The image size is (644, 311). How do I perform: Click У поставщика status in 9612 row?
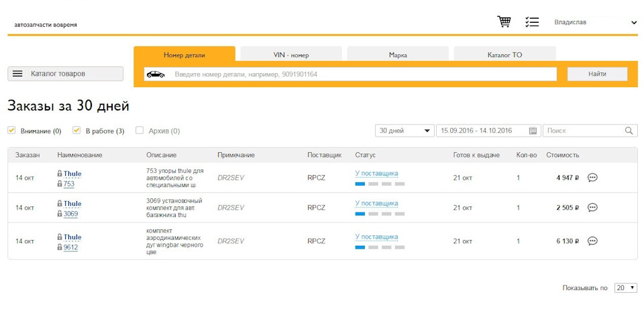pos(376,237)
